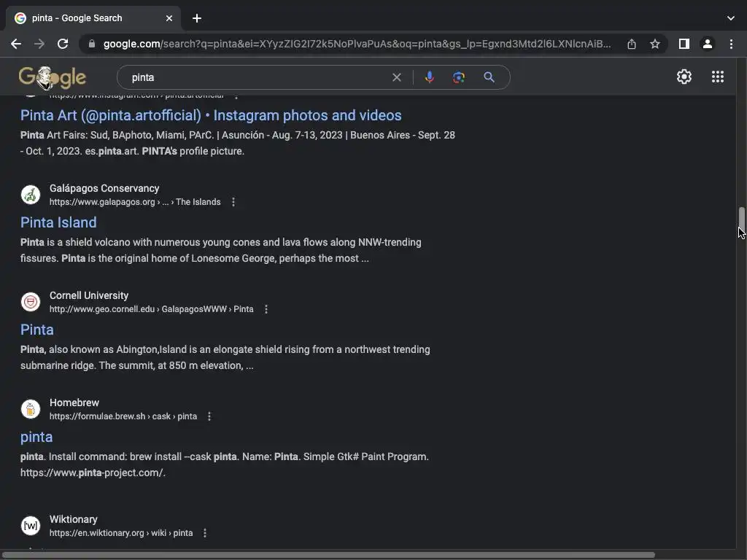Viewport: 747px width, 560px height.
Task: Click the geo.cornell.edu breadcrumb URL
Action: pos(152,309)
